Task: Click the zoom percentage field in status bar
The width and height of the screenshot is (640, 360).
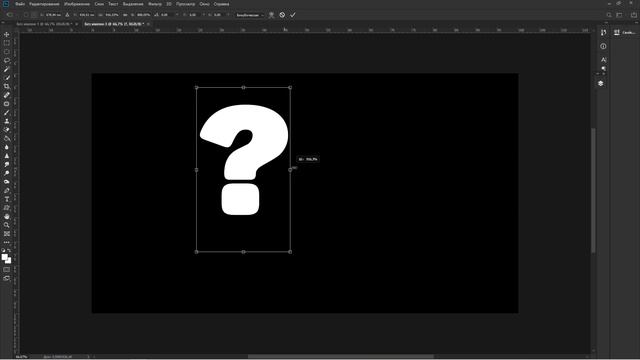Action: point(21,357)
